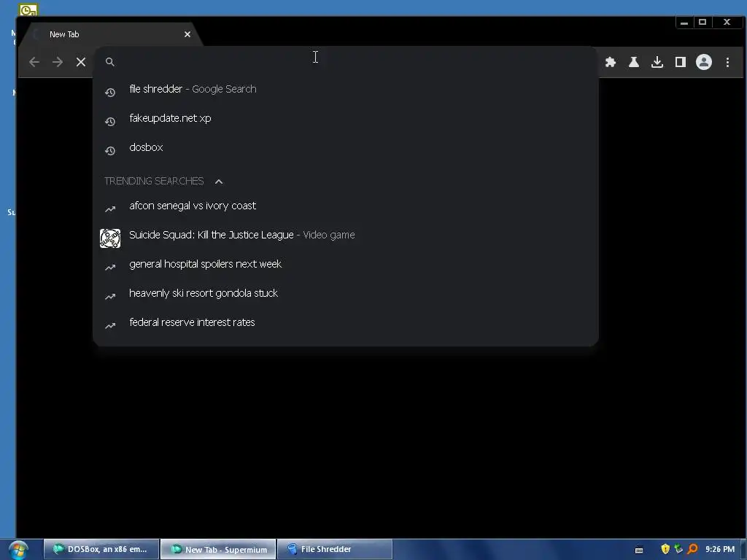
Task: Minimize the Supermium browser window
Action: [x=684, y=23]
